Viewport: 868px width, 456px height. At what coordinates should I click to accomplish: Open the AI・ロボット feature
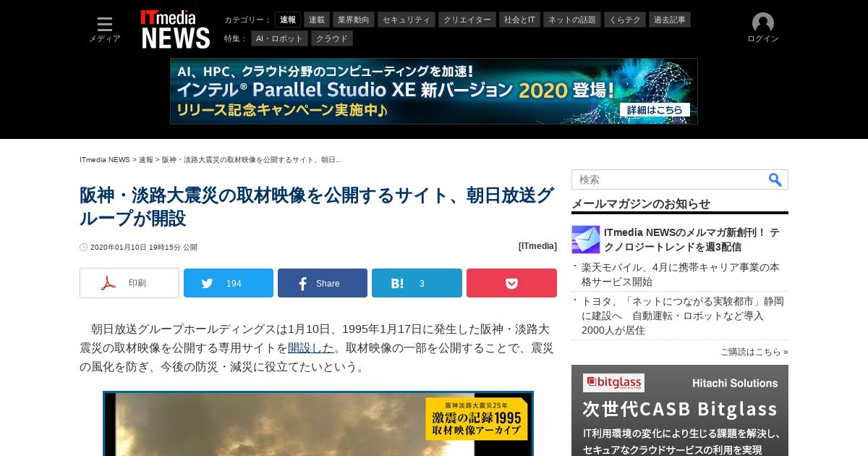(x=280, y=38)
